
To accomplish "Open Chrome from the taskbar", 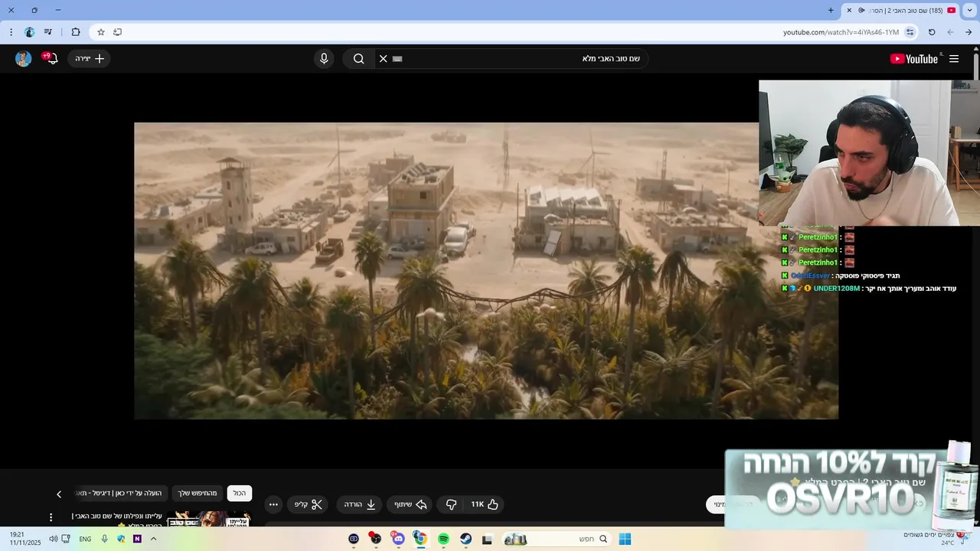I will click(420, 539).
